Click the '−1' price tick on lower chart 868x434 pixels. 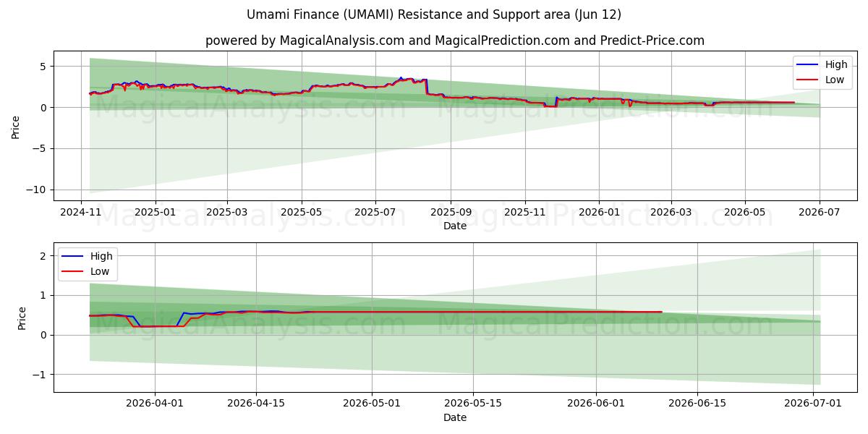tap(41, 375)
